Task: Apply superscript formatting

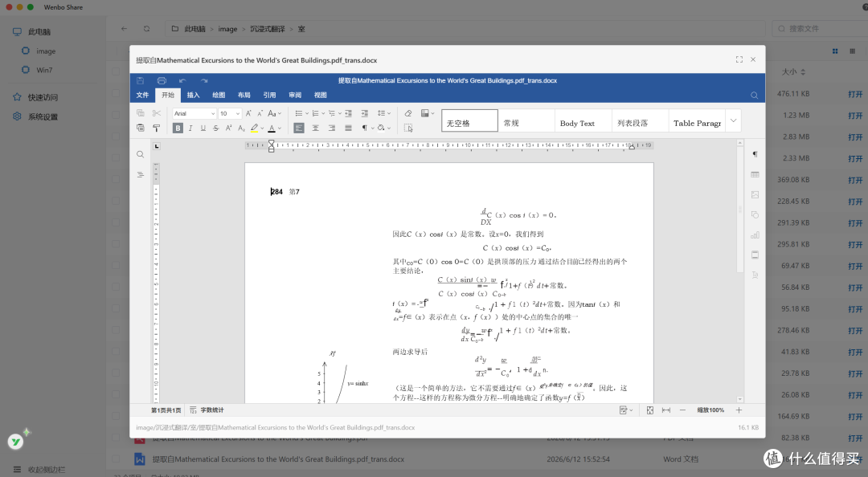Action: [228, 128]
